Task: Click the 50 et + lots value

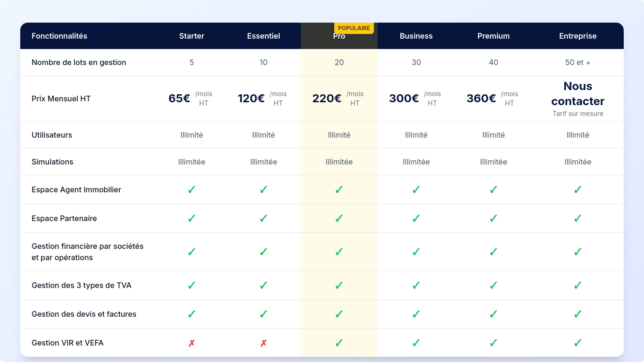Action: click(578, 63)
